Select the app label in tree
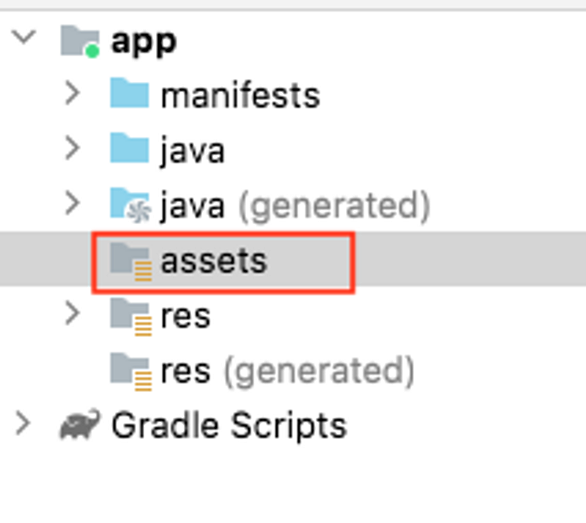The width and height of the screenshot is (586, 523). coord(144,43)
